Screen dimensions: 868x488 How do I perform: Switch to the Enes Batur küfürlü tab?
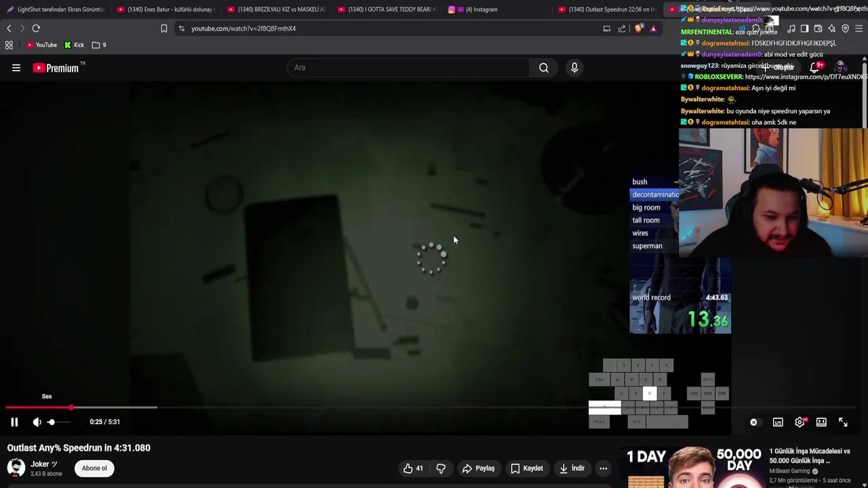coord(165,9)
